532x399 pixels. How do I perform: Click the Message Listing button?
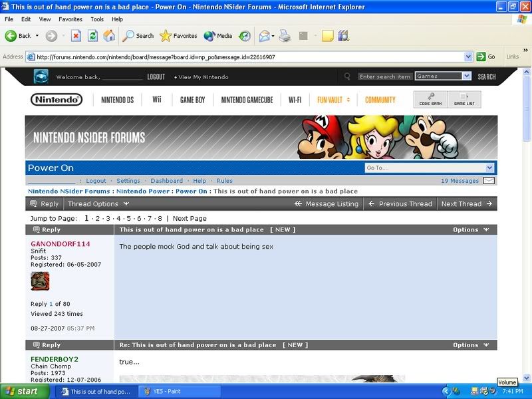click(327, 204)
